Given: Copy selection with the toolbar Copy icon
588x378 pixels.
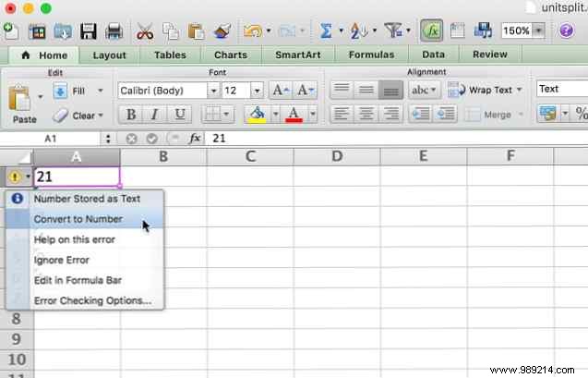Looking at the screenshot, I should pos(171,31).
